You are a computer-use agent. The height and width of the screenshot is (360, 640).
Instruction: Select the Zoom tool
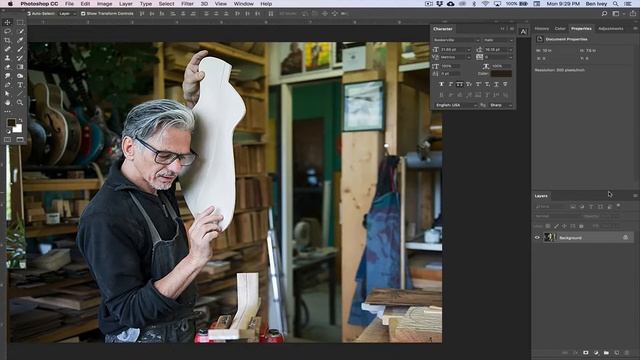20,102
